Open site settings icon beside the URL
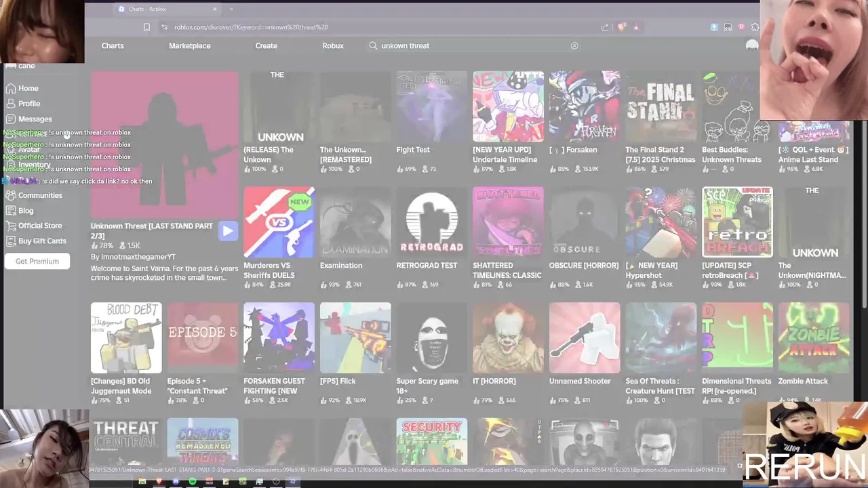This screenshot has width=868, height=488. [x=164, y=27]
